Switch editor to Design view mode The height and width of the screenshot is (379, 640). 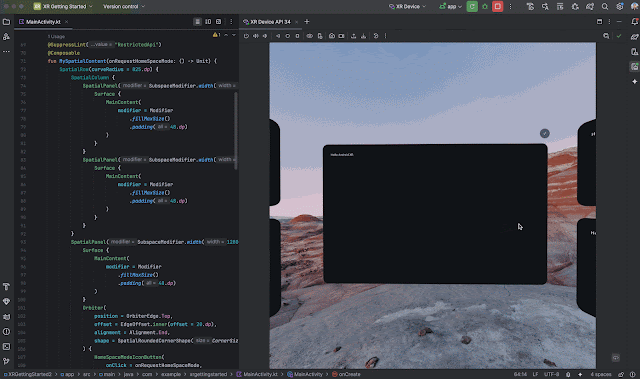[218, 22]
